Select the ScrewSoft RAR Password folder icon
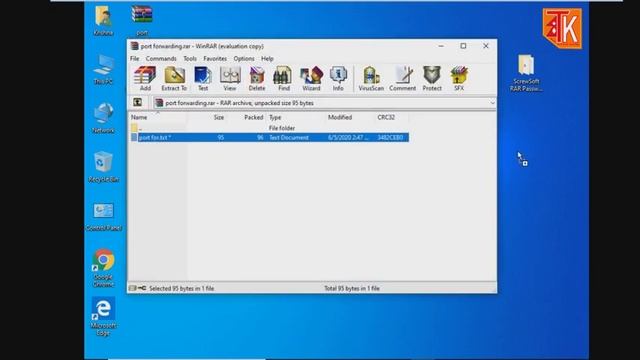The height and width of the screenshot is (360, 640). tap(526, 73)
